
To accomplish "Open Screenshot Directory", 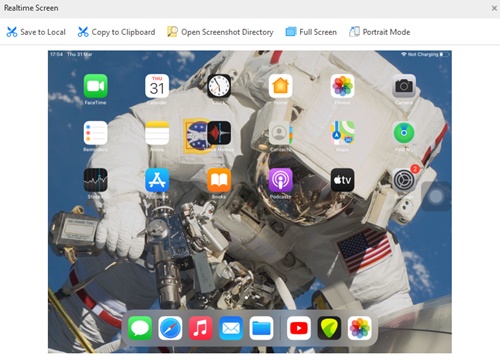I will 220,32.
